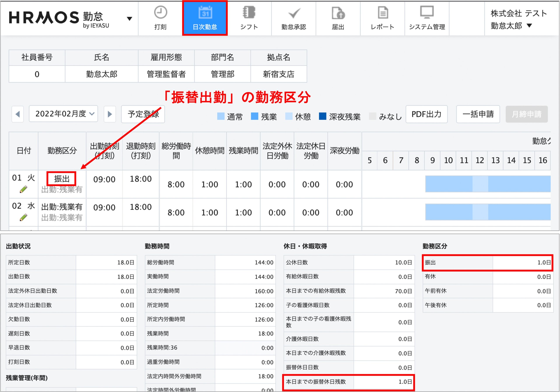Open システム管理 monitor icon
560x392 pixels.
(x=427, y=12)
